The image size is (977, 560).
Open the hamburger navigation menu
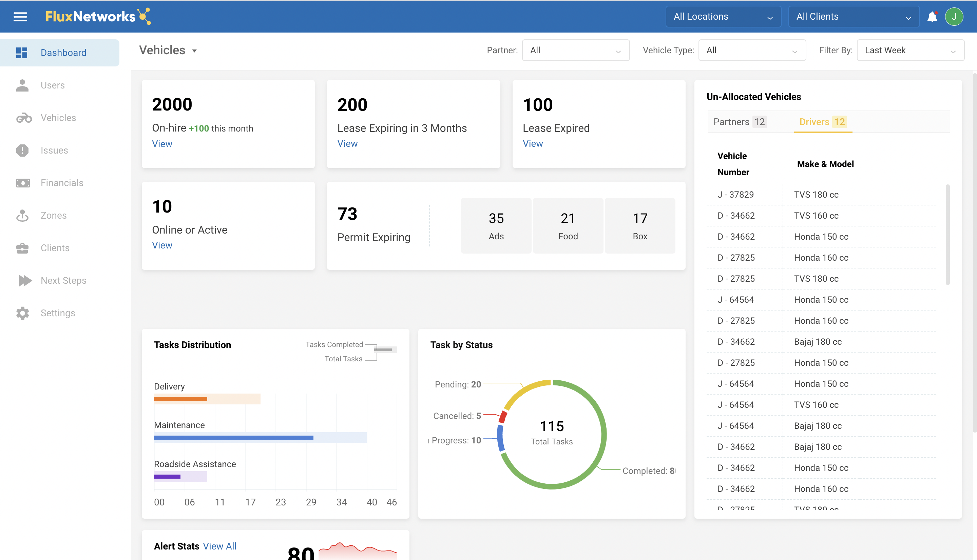(20, 17)
